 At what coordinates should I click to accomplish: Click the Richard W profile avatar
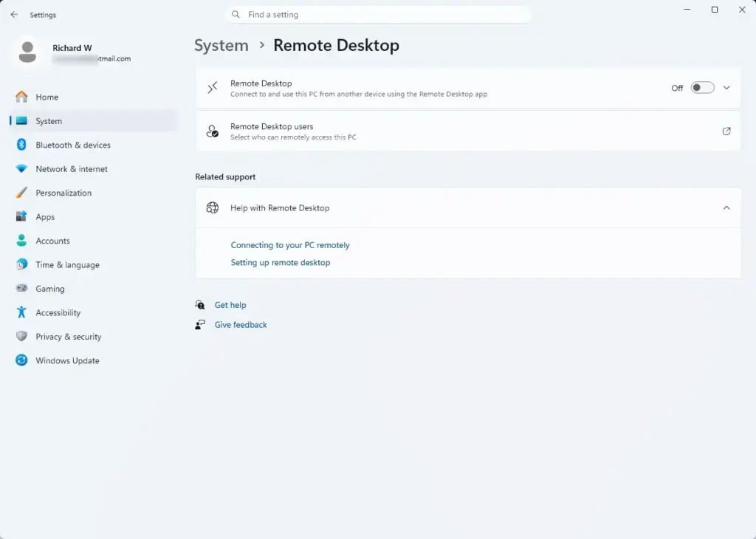(x=27, y=52)
